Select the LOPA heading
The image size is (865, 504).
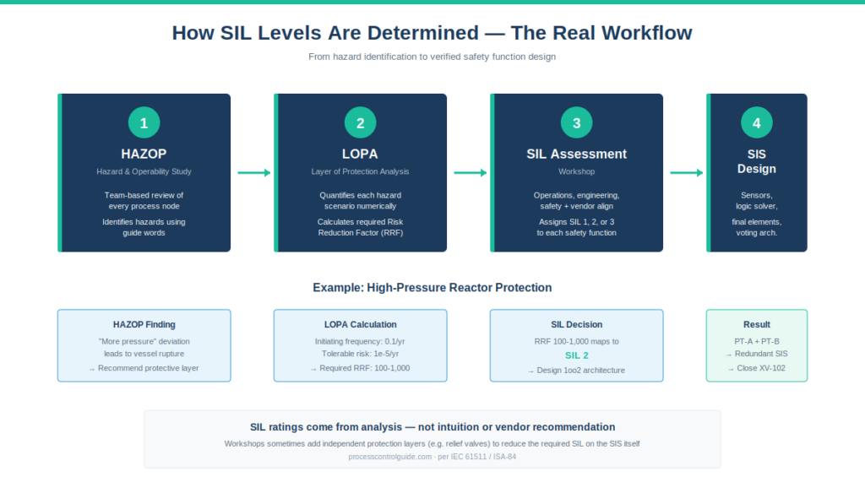tap(360, 154)
